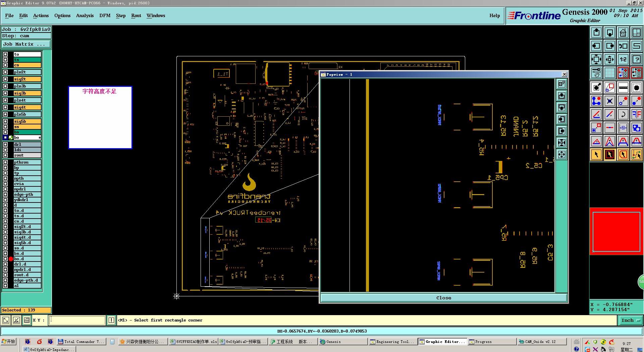
Task: Toggle display checkbox for layer pthrou
Action: pyautogui.click(x=5, y=162)
